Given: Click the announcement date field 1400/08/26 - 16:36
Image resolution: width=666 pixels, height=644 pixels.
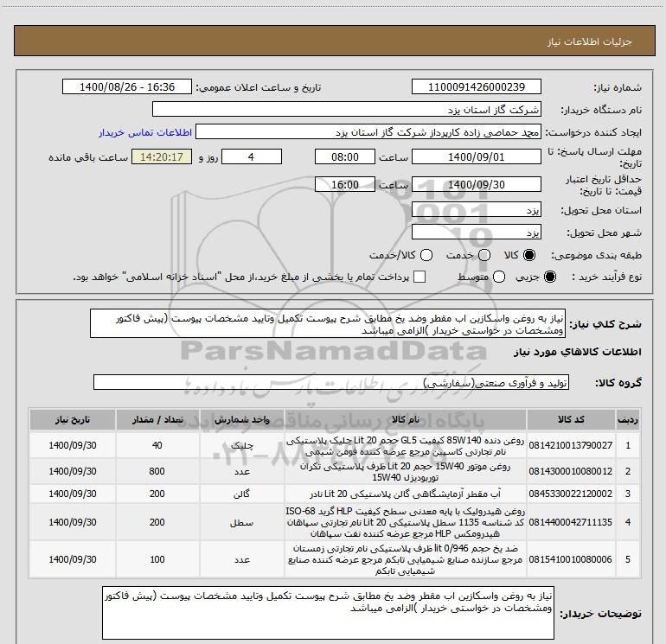Looking at the screenshot, I should tap(127, 86).
